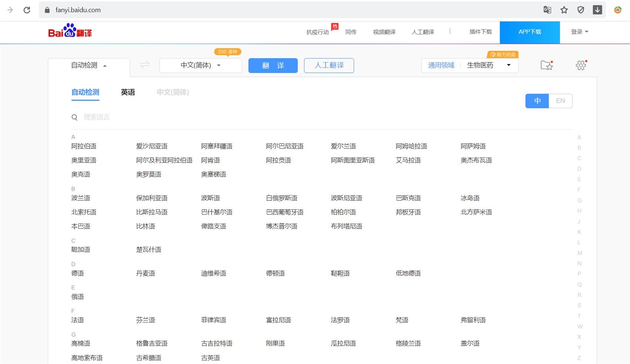This screenshot has height=364, width=630.
Task: Select the 中文(简体) tab
Action: (173, 92)
